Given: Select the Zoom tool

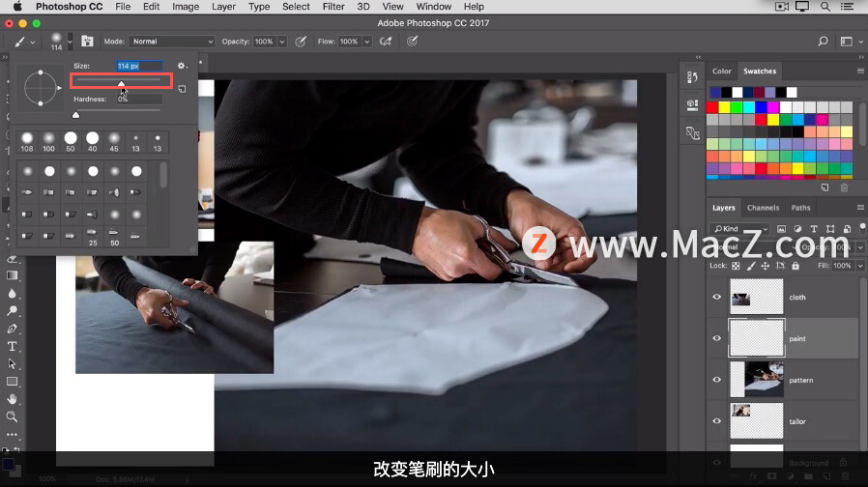Looking at the screenshot, I should coord(12,416).
